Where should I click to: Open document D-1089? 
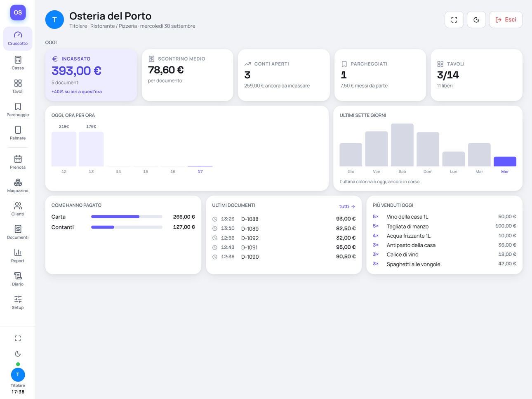click(x=284, y=229)
